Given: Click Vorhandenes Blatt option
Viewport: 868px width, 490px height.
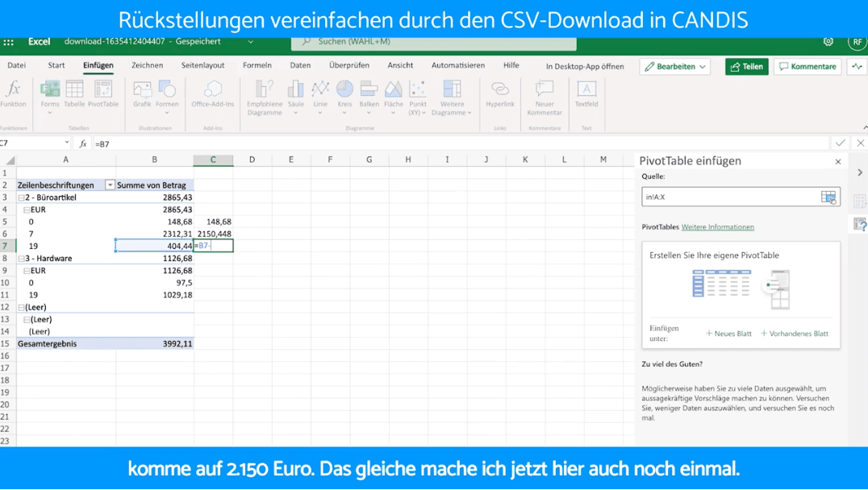Looking at the screenshot, I should click(x=795, y=334).
